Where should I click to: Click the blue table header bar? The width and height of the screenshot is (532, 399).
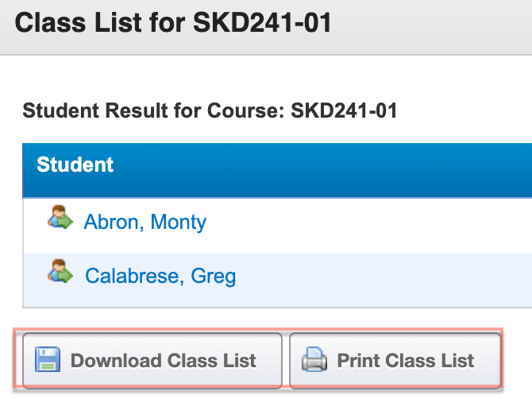click(x=277, y=170)
